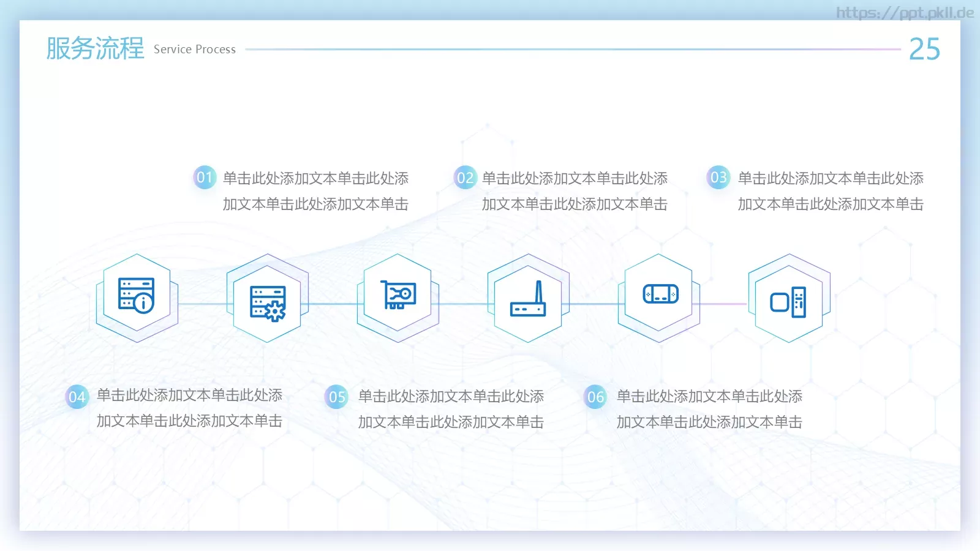This screenshot has height=551, width=980.
Task: Select the text block beside badge 04
Action: 189,408
